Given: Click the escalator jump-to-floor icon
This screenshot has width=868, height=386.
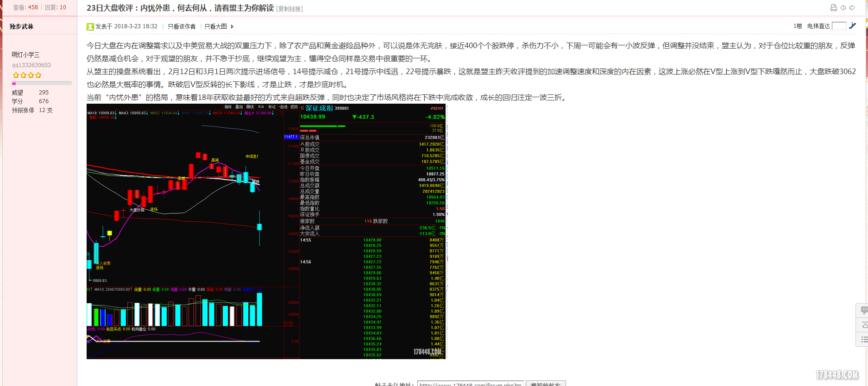Looking at the screenshot, I should click(852, 26).
